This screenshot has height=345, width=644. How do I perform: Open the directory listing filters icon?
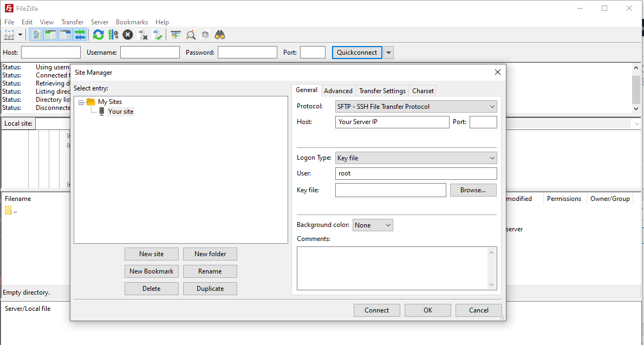click(x=176, y=35)
